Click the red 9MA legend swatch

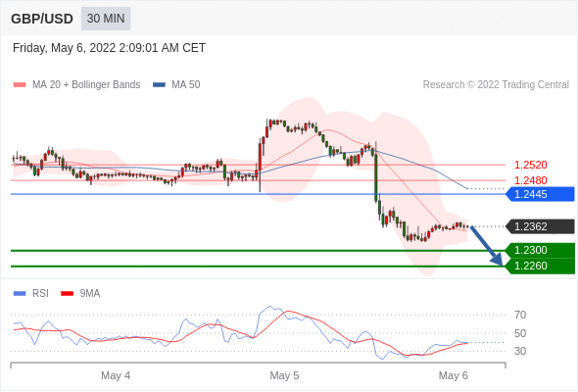[67, 294]
